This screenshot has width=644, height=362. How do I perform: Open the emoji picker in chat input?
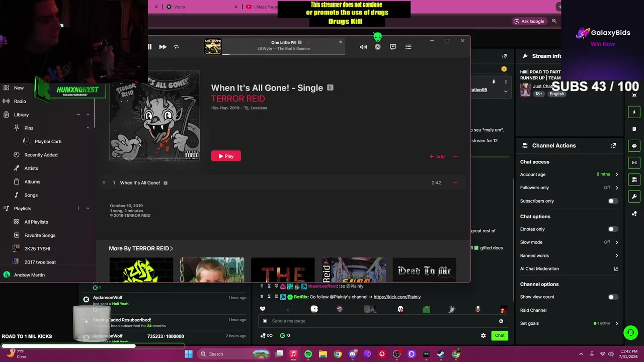(x=501, y=321)
